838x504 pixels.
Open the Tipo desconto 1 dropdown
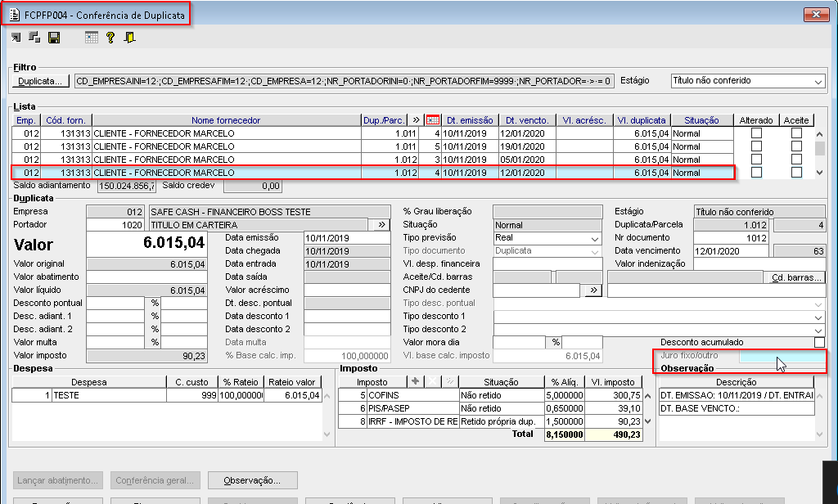(818, 317)
